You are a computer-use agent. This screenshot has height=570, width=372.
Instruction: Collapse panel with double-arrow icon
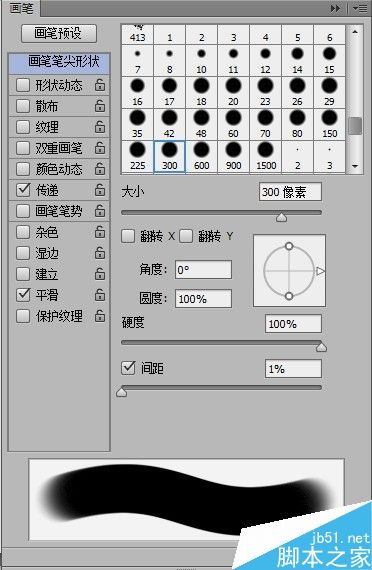coord(335,8)
